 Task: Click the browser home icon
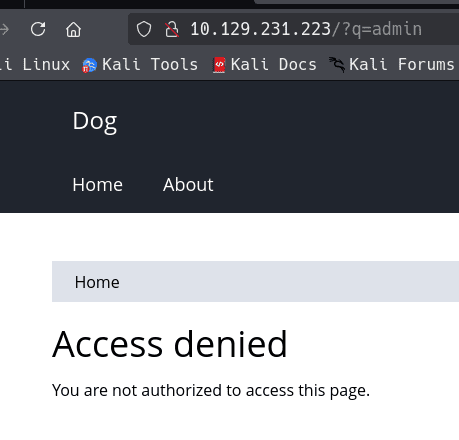point(73,29)
